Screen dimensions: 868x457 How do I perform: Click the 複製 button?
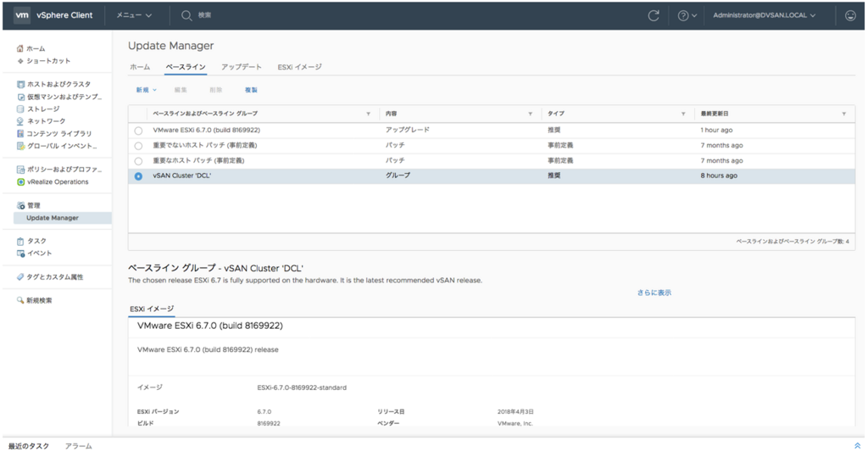click(251, 90)
